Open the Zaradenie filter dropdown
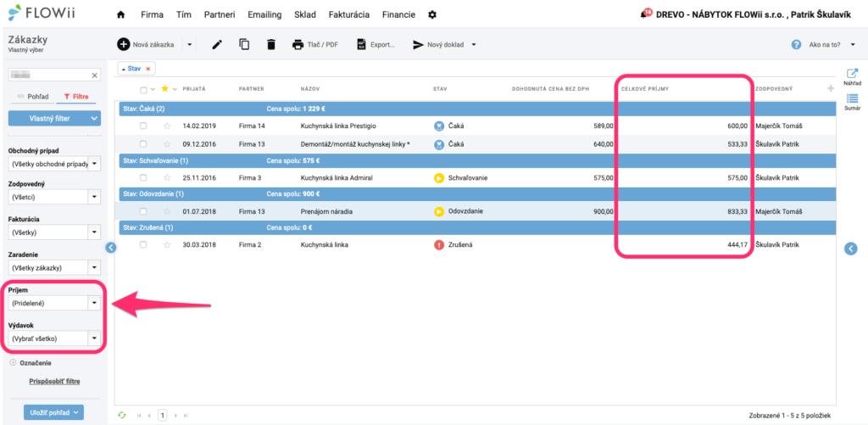Viewport: 868px width, 425px height. tap(95, 267)
